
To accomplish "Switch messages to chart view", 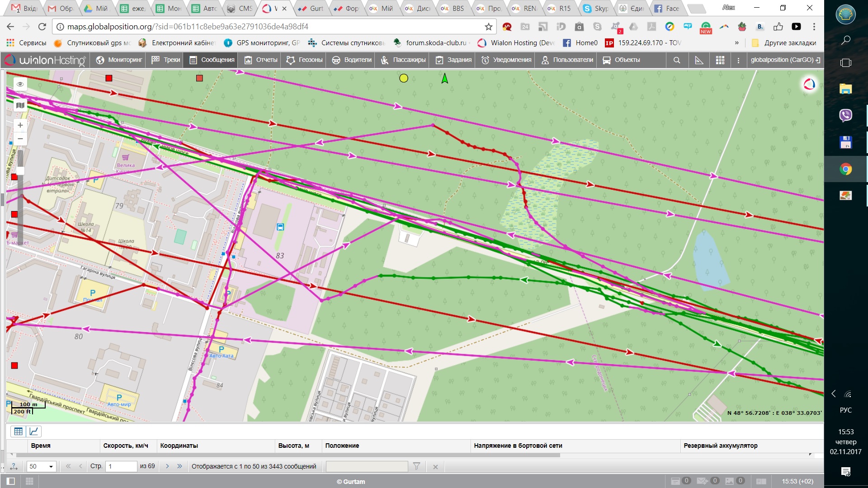I will coord(34,432).
